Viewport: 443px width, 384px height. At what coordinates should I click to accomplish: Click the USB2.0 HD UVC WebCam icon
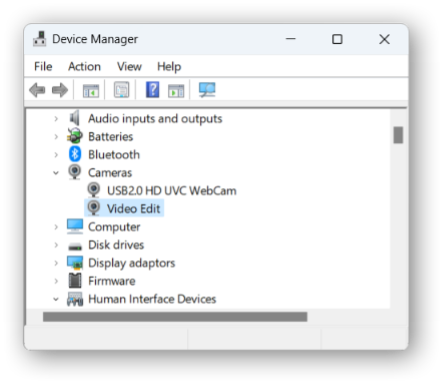[x=94, y=190]
